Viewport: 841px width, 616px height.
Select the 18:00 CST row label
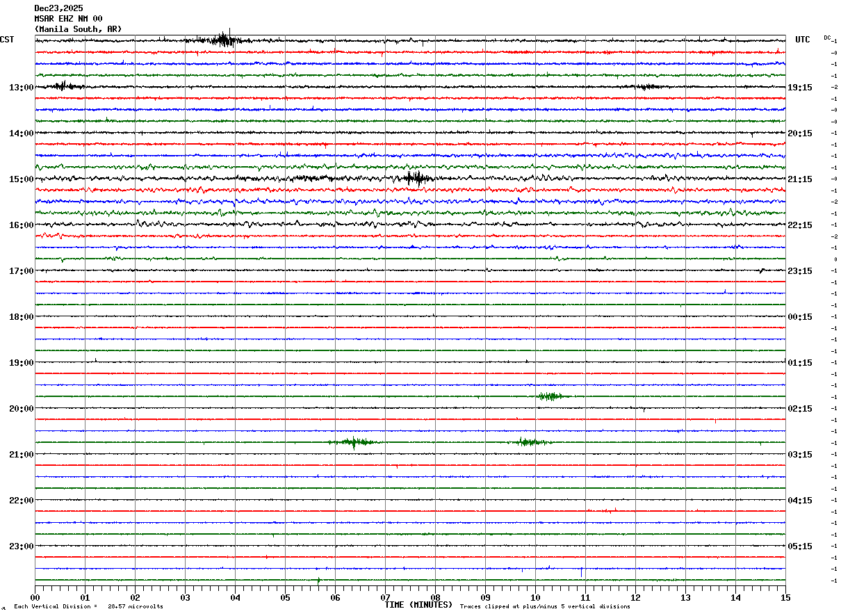[x=22, y=317]
